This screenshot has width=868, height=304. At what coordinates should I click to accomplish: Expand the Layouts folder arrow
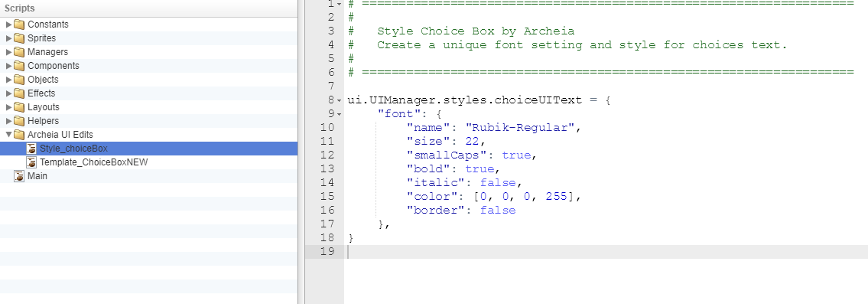[8, 107]
